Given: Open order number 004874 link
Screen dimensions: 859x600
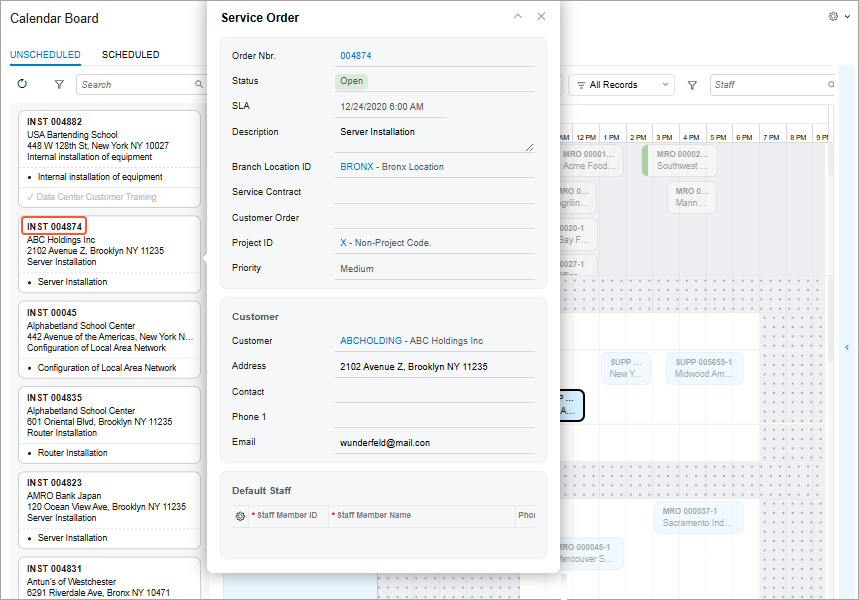Looking at the screenshot, I should (x=356, y=56).
